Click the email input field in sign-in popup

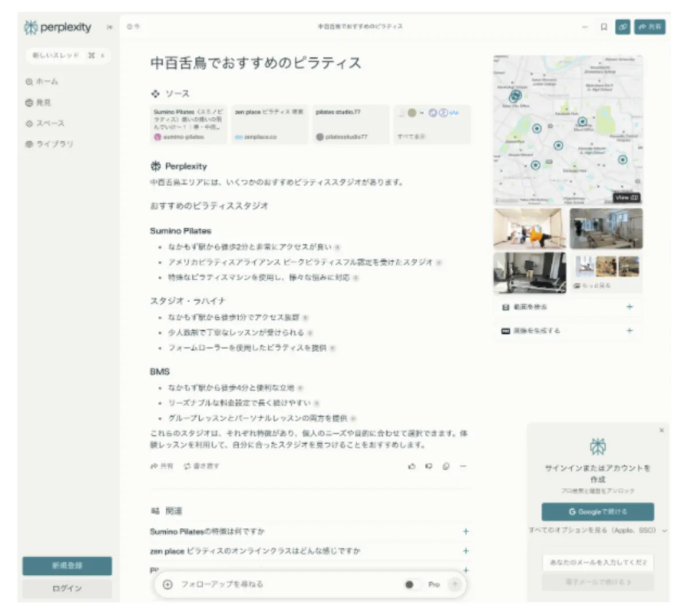(598, 562)
